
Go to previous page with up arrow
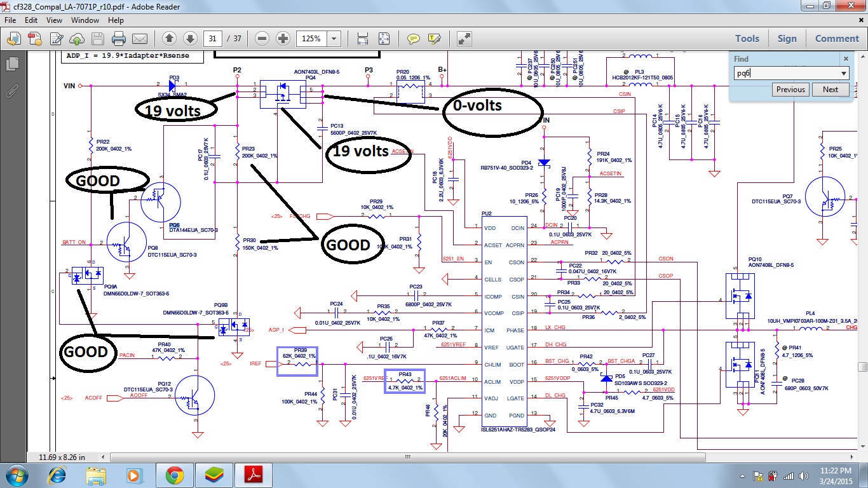point(169,39)
